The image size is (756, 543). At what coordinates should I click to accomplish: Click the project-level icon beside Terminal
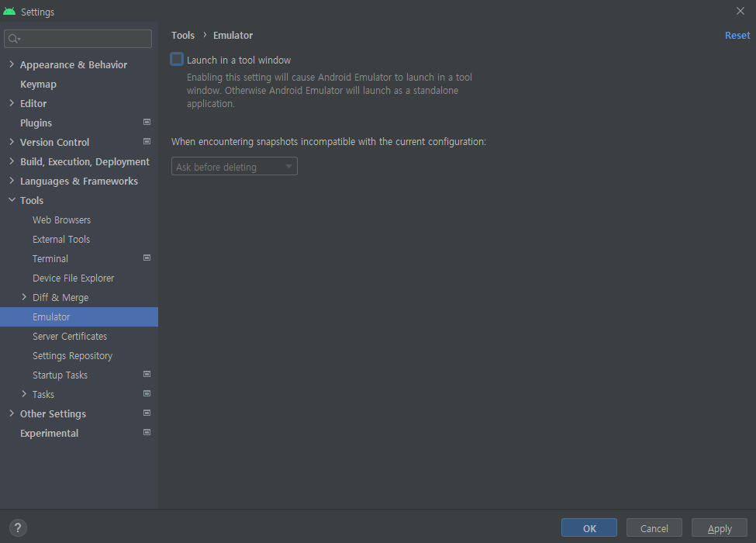147,258
